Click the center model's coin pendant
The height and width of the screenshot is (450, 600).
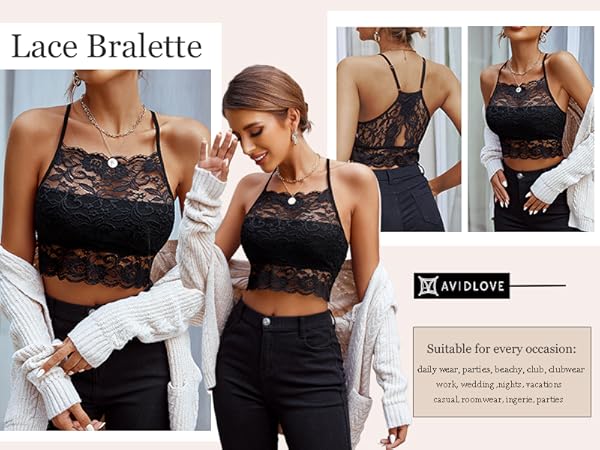click(291, 201)
